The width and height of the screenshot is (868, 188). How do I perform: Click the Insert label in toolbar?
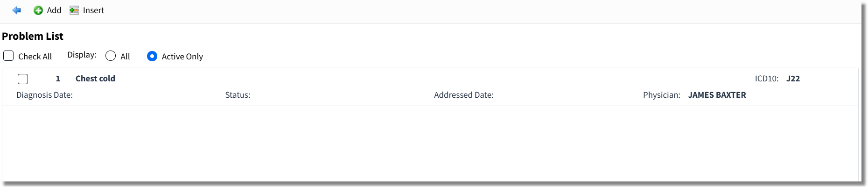(x=93, y=10)
